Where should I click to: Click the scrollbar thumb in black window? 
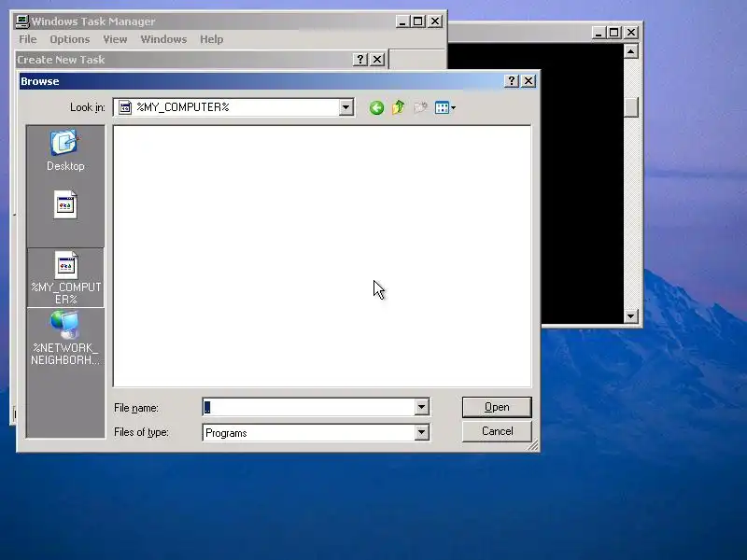[631, 107]
